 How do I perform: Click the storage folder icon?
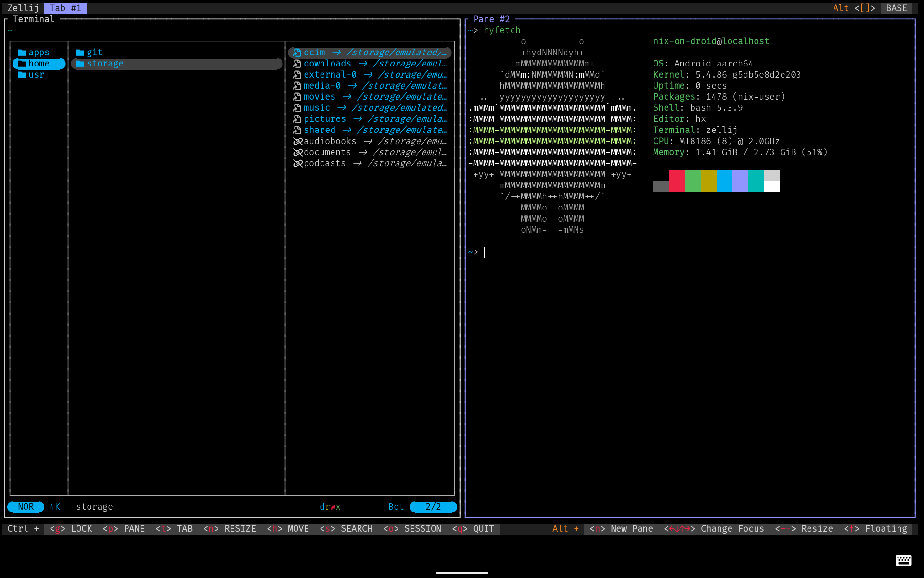click(80, 64)
